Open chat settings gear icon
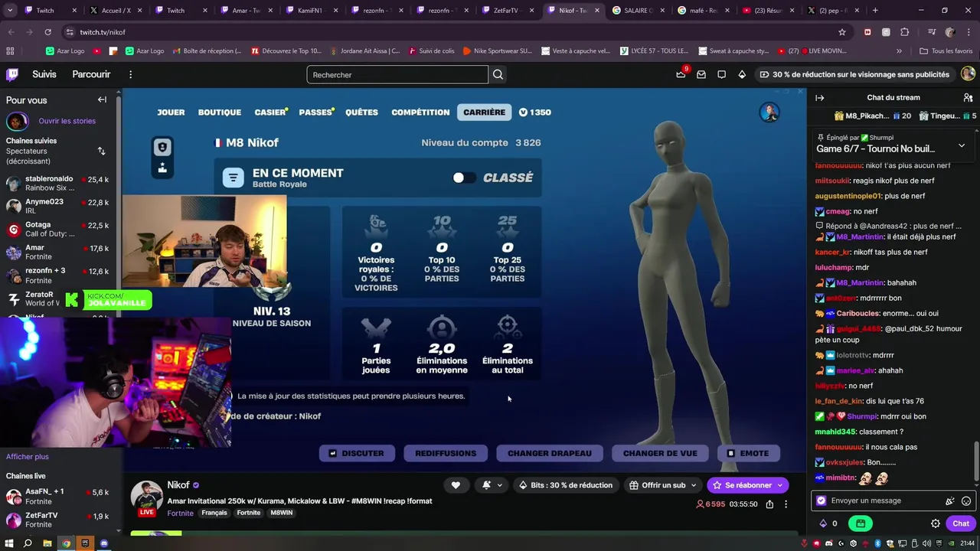 coord(935,523)
